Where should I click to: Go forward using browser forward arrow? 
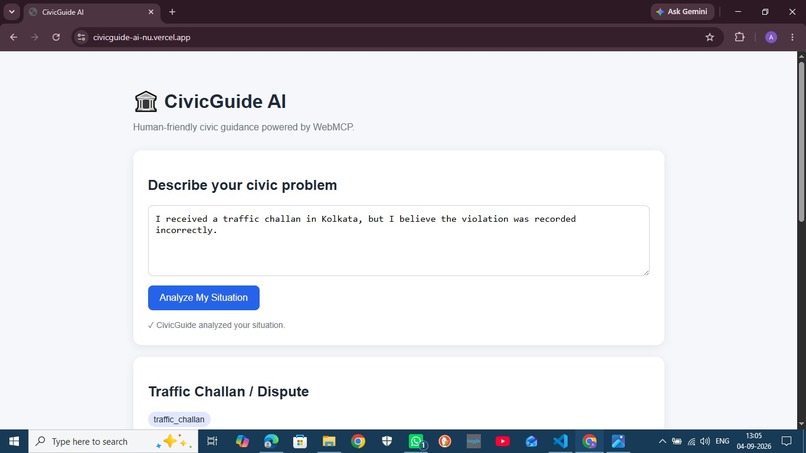click(x=34, y=37)
